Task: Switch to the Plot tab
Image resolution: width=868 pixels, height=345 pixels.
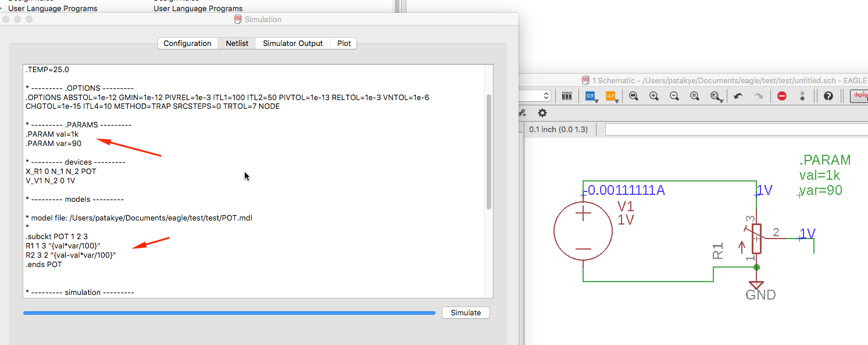Action: tap(344, 43)
